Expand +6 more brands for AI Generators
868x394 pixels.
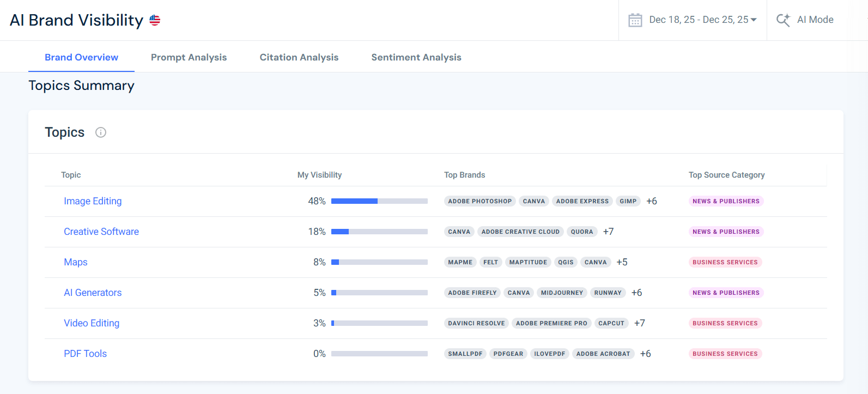coord(637,293)
